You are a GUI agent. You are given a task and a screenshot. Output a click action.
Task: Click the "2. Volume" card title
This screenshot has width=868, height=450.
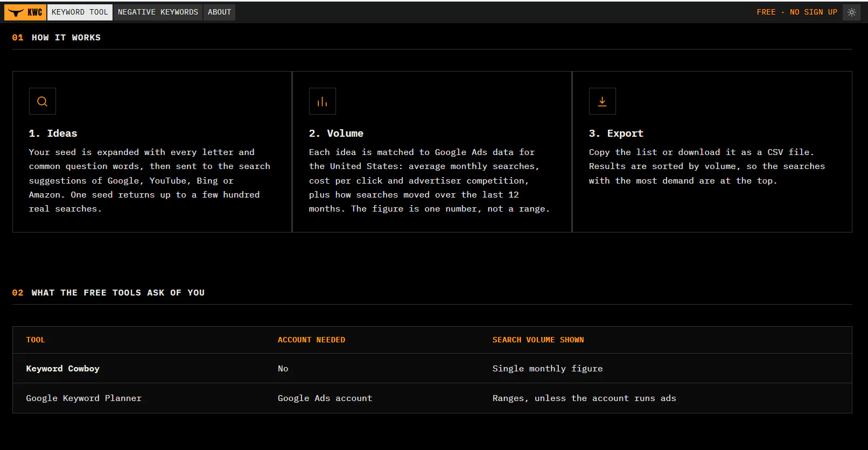click(336, 133)
